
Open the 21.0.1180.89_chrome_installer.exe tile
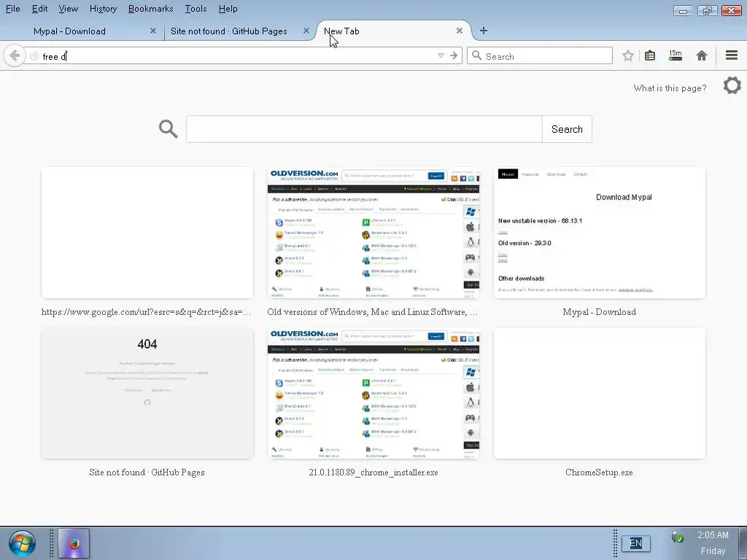[x=373, y=393]
